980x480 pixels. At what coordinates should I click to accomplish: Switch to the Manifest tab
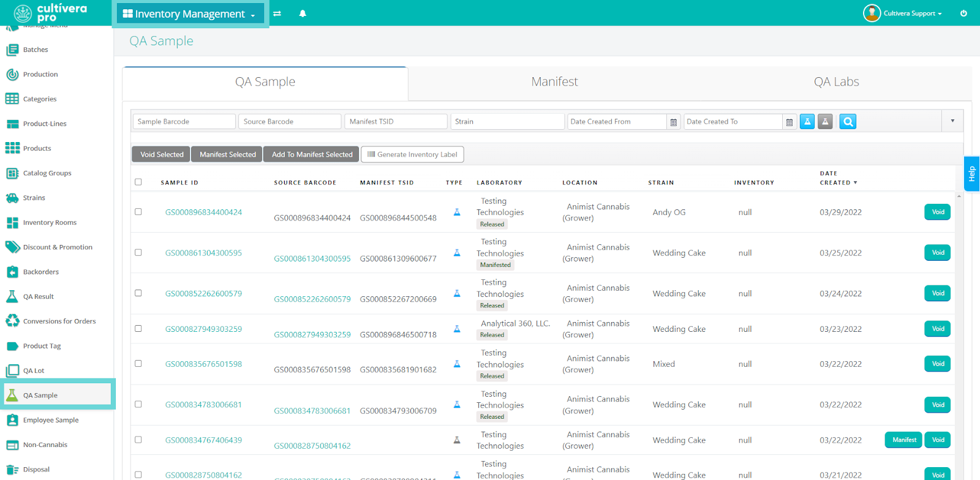[x=554, y=82]
